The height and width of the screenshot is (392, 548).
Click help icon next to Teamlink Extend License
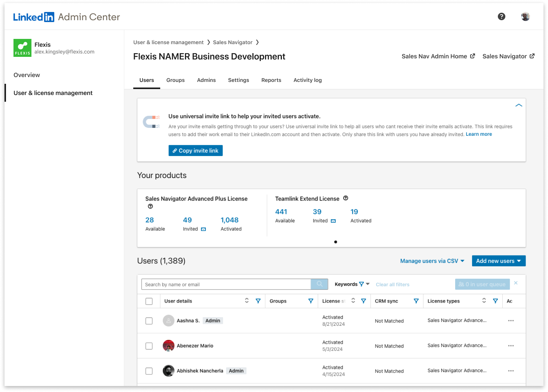click(x=346, y=198)
